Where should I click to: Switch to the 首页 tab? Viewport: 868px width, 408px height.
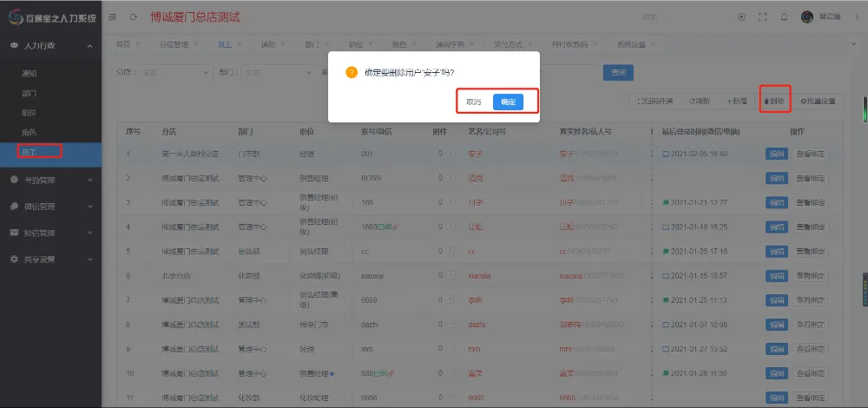123,43
